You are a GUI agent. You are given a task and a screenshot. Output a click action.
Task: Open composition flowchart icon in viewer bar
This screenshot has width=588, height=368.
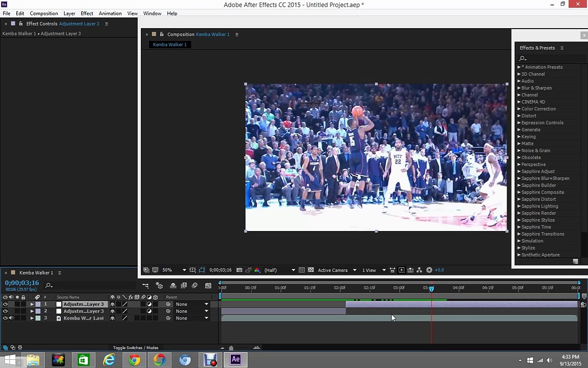pos(419,270)
